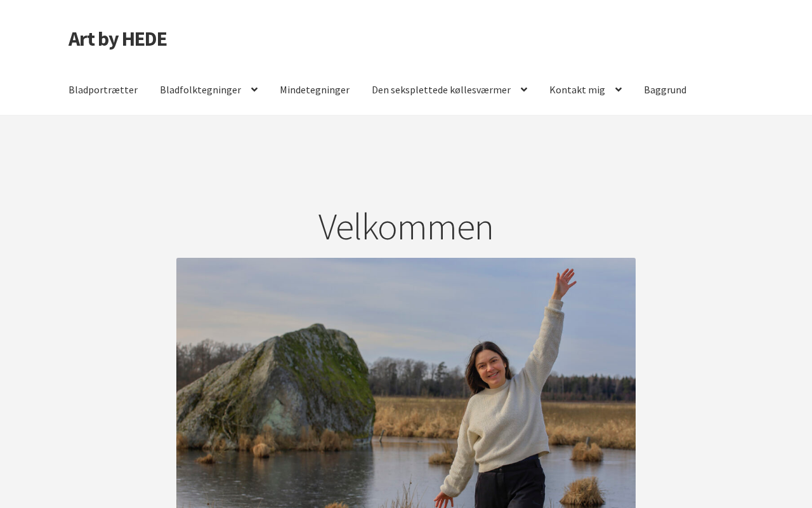Image resolution: width=812 pixels, height=508 pixels.
Task: Open the Bladportrætter page
Action: pos(103,90)
